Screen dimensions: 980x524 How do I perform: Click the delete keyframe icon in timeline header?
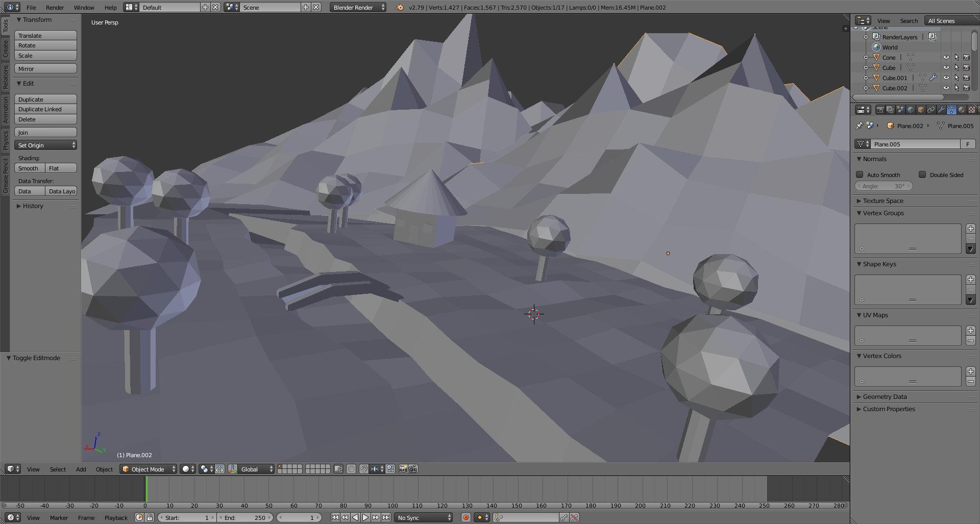[x=574, y=517]
